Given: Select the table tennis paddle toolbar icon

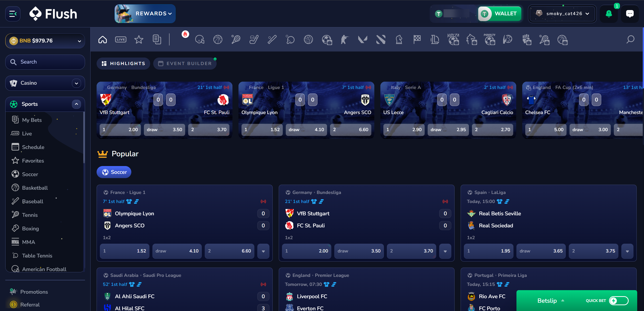Looking at the screenshot, I should point(290,39).
